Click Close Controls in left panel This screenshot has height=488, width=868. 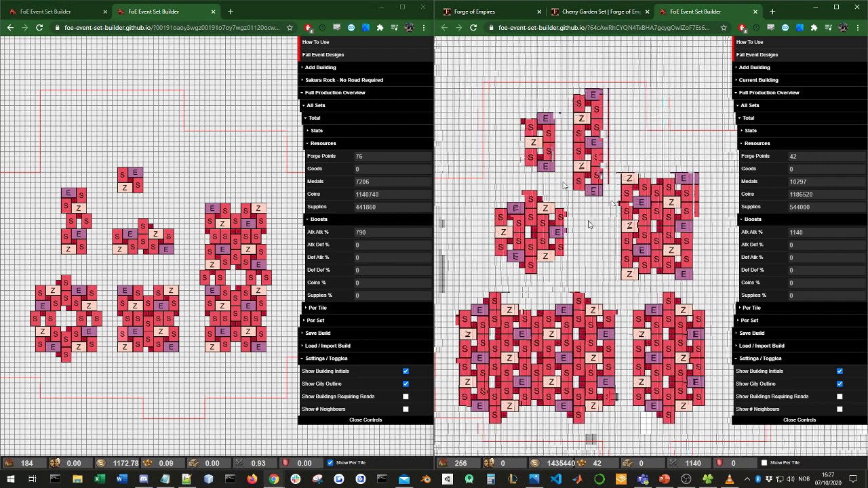366,420
